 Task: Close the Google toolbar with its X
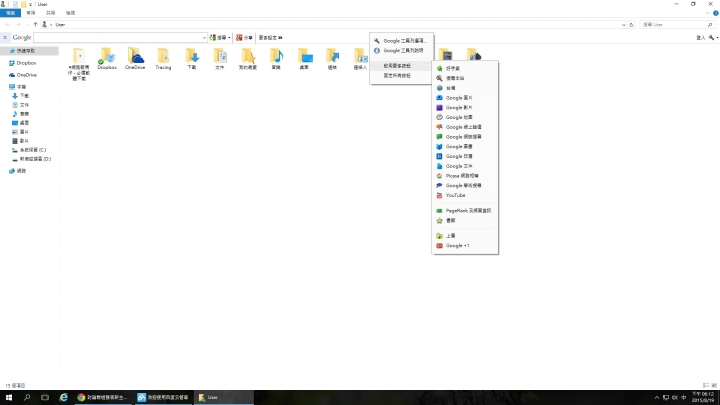coord(5,38)
